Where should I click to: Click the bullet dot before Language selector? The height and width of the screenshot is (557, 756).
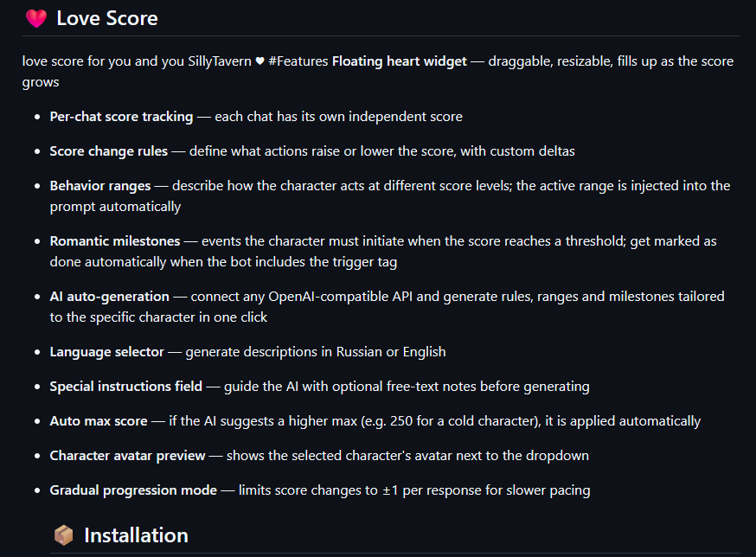[x=36, y=353]
